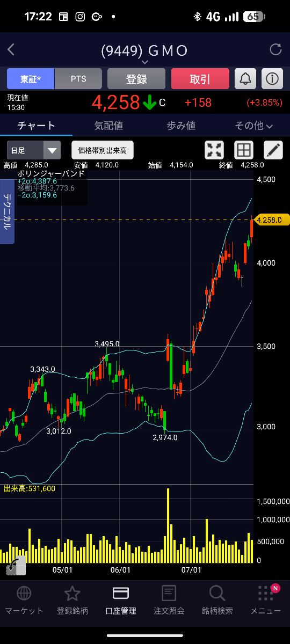Tap the Instagram status bar icon
The width and height of the screenshot is (290, 644).
pyautogui.click(x=80, y=17)
